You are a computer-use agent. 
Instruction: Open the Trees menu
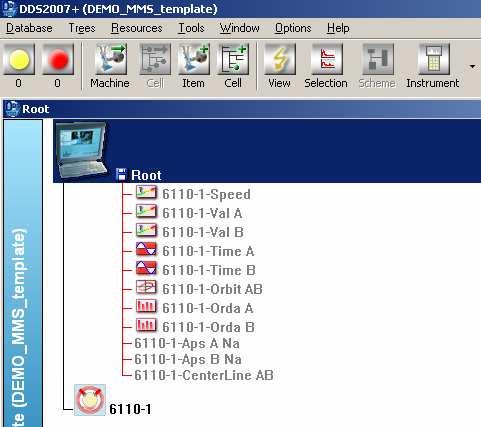[x=82, y=28]
